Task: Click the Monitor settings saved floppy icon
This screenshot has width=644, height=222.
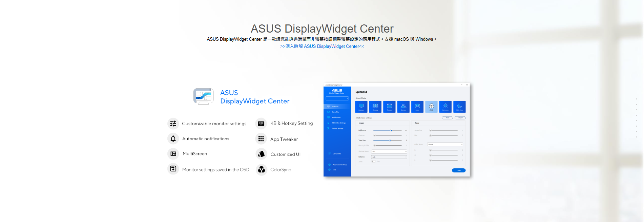Action: click(173, 169)
